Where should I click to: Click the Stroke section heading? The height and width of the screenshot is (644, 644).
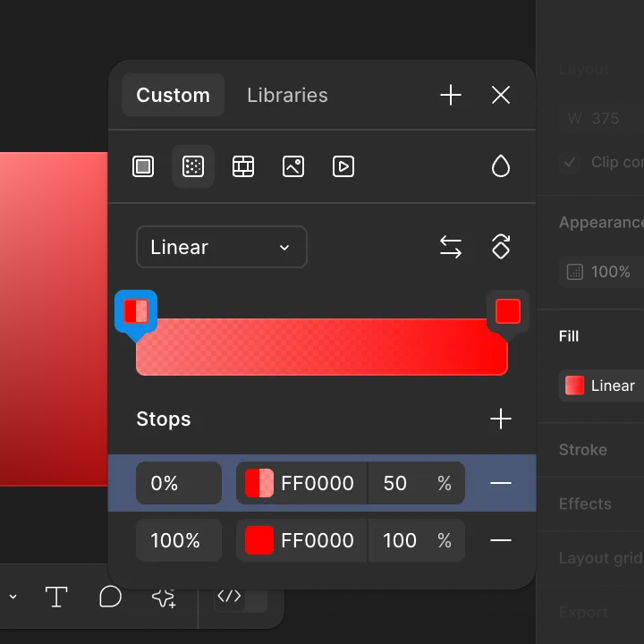(583, 450)
